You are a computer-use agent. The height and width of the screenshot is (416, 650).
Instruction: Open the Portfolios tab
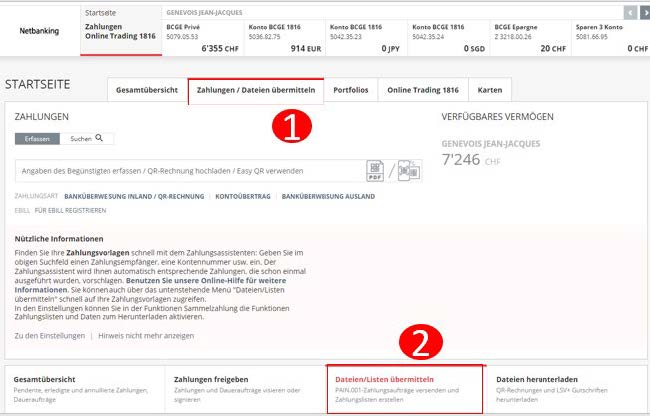(x=350, y=90)
